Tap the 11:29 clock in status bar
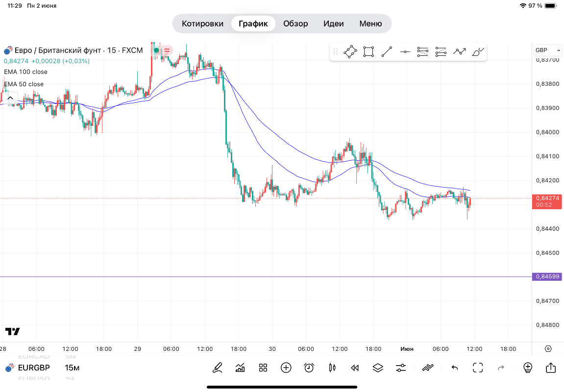Viewport: 564px width, 392px height. (14, 6)
